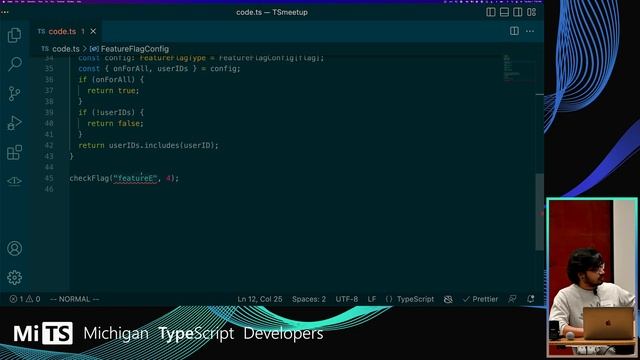
Task: Open the Extensions view
Action: coord(14,152)
